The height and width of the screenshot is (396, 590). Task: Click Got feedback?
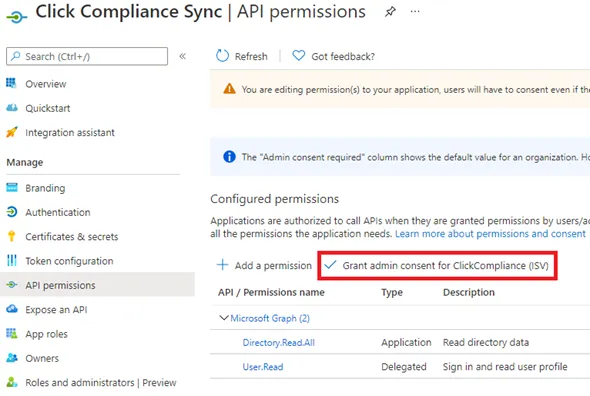343,56
